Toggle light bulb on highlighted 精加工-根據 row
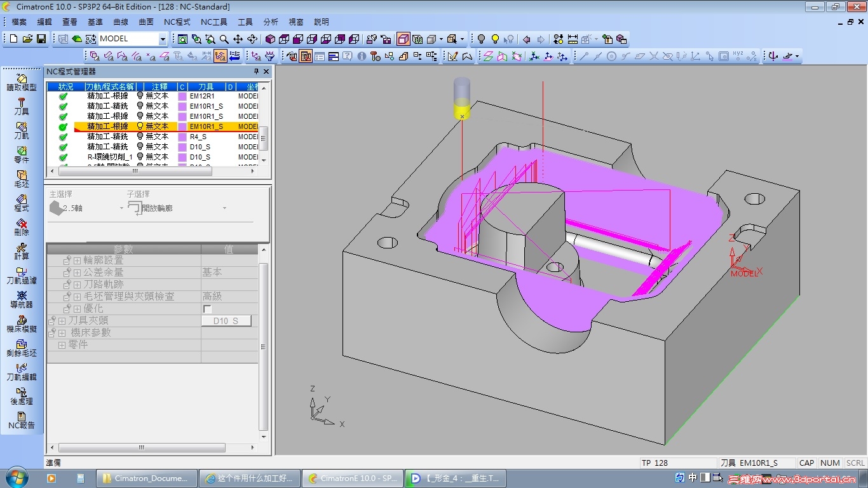 pos(140,126)
